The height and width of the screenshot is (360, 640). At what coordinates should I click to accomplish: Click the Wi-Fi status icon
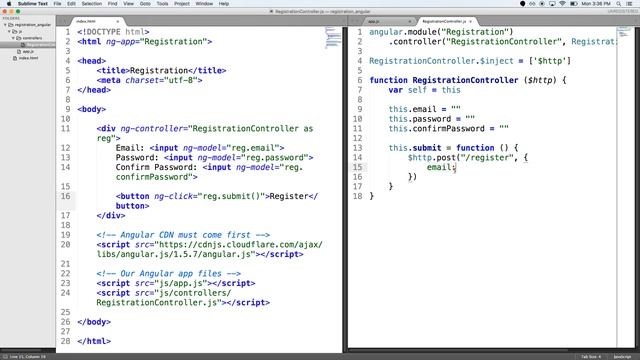[562, 4]
